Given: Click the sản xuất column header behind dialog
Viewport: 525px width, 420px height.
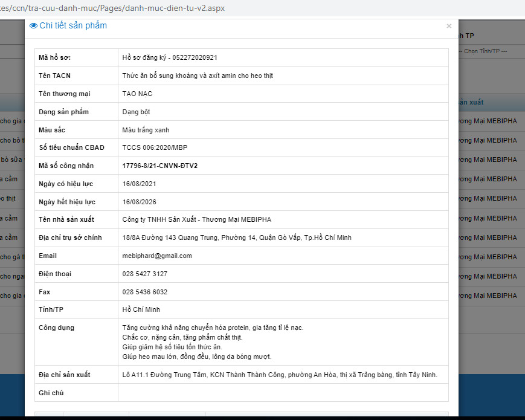Looking at the screenshot, I should coord(471,103).
